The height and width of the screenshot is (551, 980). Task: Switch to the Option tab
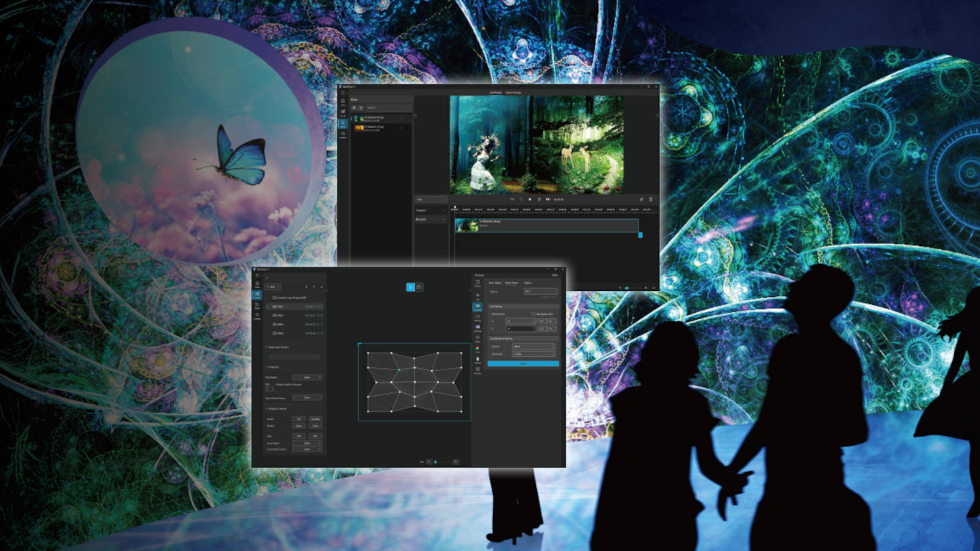(527, 283)
